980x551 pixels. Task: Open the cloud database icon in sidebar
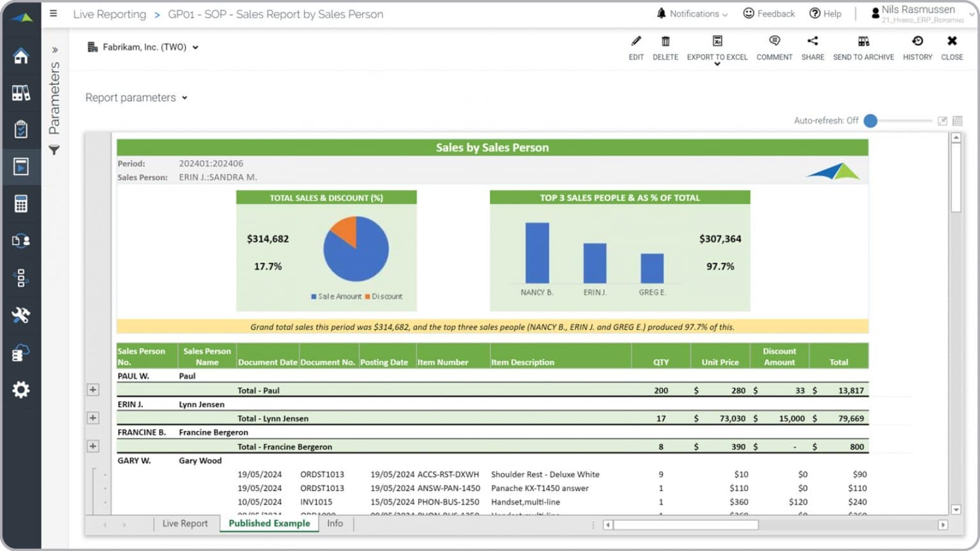coord(21,352)
